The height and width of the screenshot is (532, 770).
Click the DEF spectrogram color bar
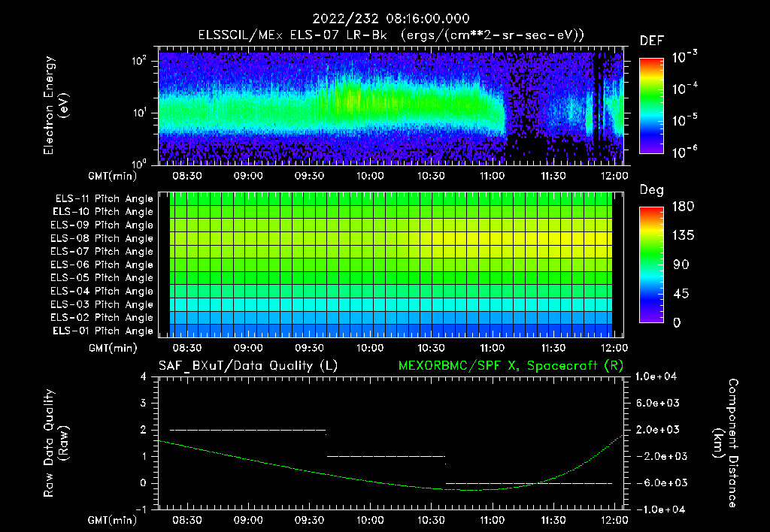click(650, 106)
